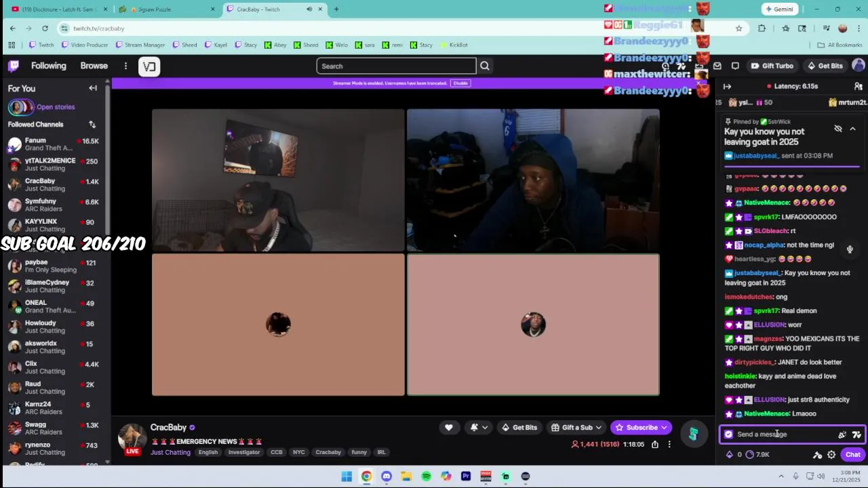Hide the pinned chat message eye icon
This screenshot has width=868, height=488.
tap(838, 129)
